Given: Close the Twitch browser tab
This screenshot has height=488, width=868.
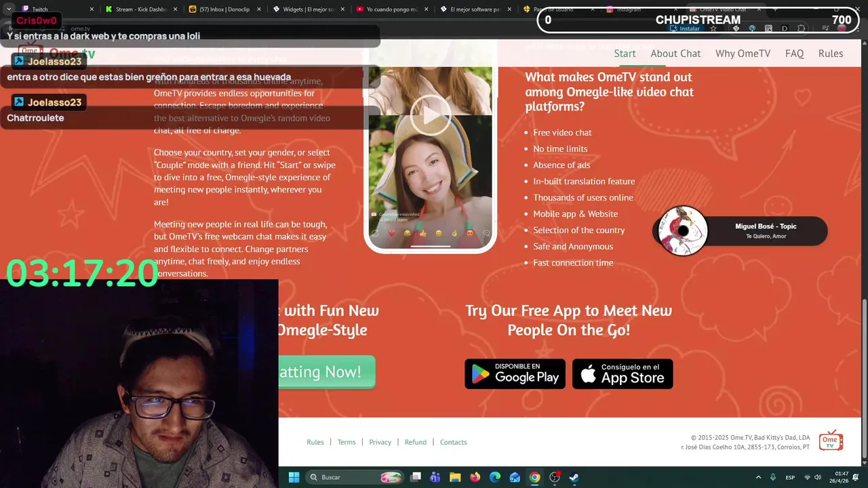Looking at the screenshot, I should tap(92, 9).
